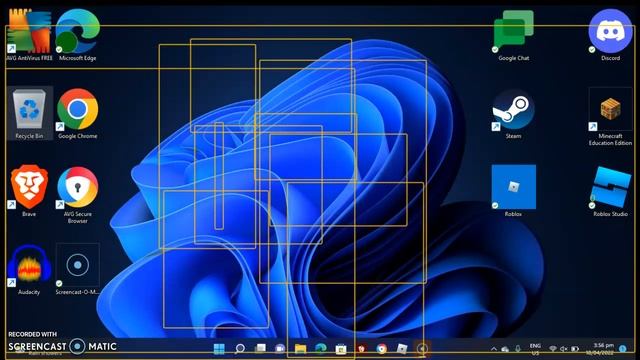Open the Discord desktop icon
Image resolution: width=640 pixels, height=360 pixels.
tap(610, 35)
